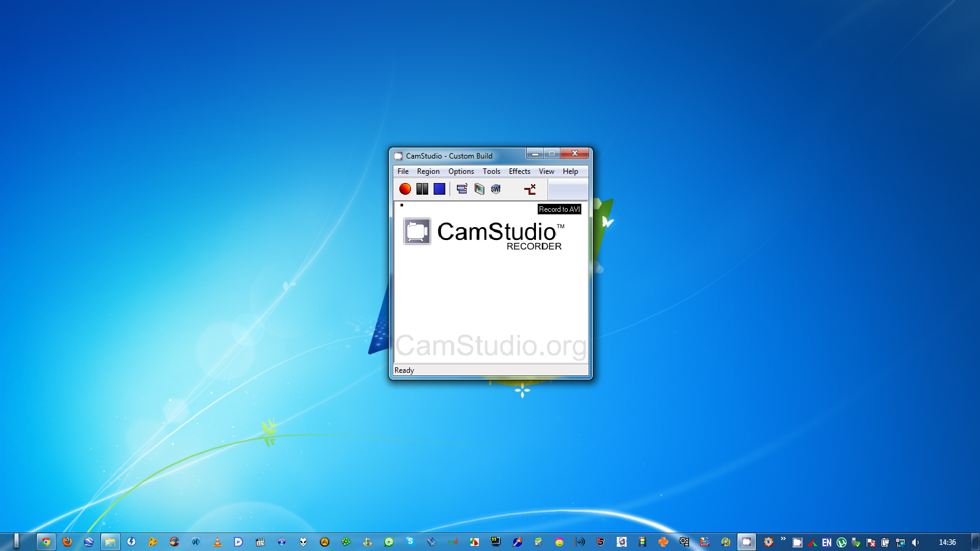Open the View menu
The image size is (980, 551).
pos(546,171)
